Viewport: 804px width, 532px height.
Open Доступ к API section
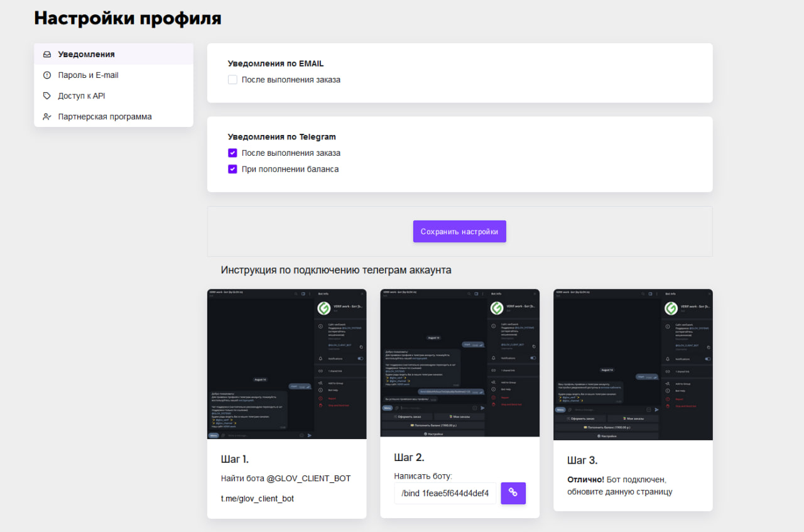[x=81, y=96]
